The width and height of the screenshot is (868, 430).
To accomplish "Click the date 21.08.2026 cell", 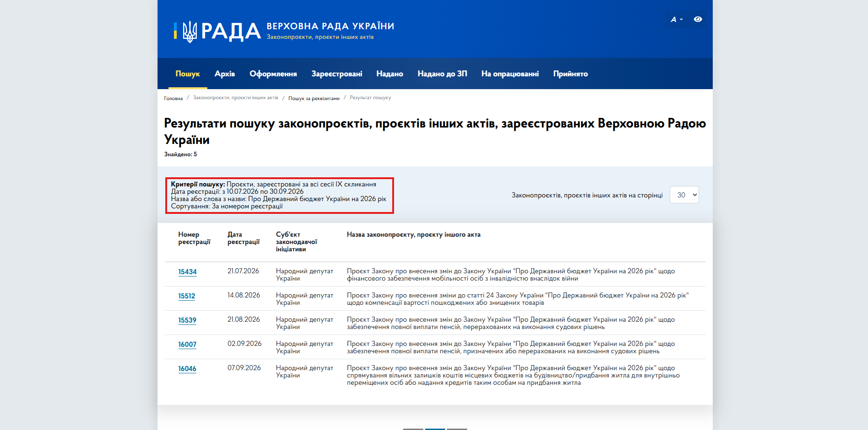I will 244,319.
